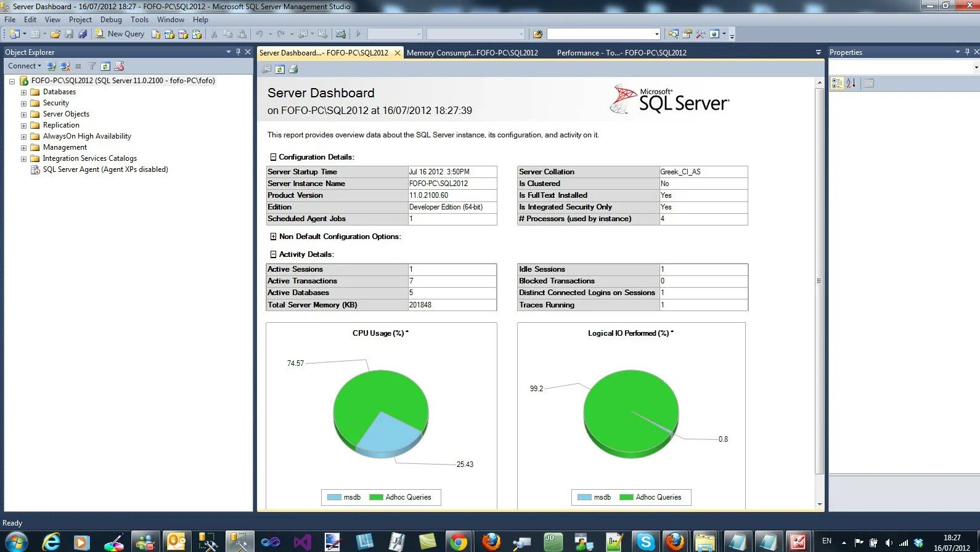This screenshot has width=980, height=552.
Task: Click the Database Engine Query icon
Action: point(157,34)
